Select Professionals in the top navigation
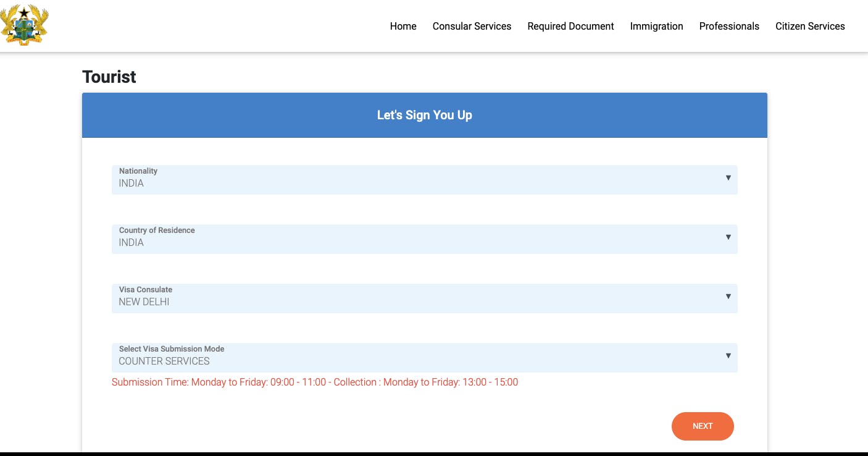 pos(729,26)
